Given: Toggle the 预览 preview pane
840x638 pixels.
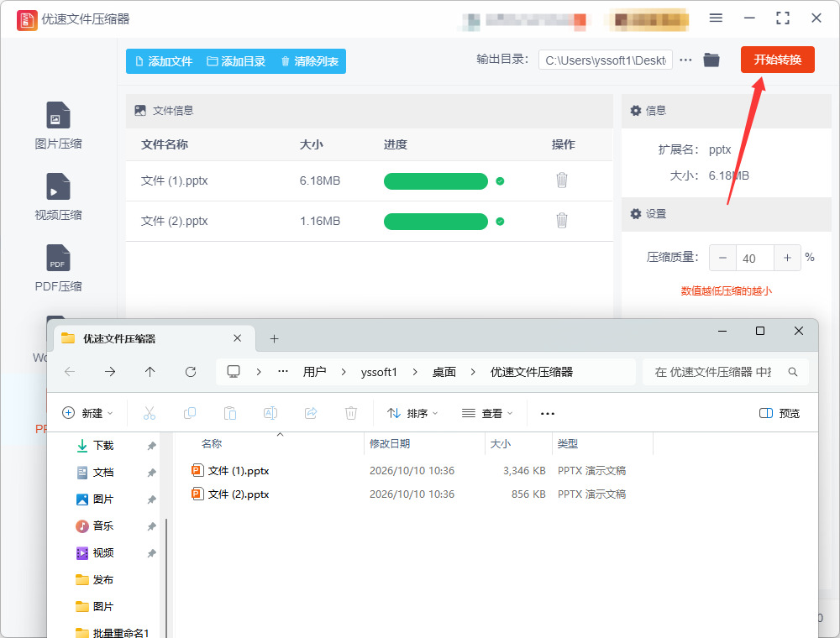Looking at the screenshot, I should (780, 413).
